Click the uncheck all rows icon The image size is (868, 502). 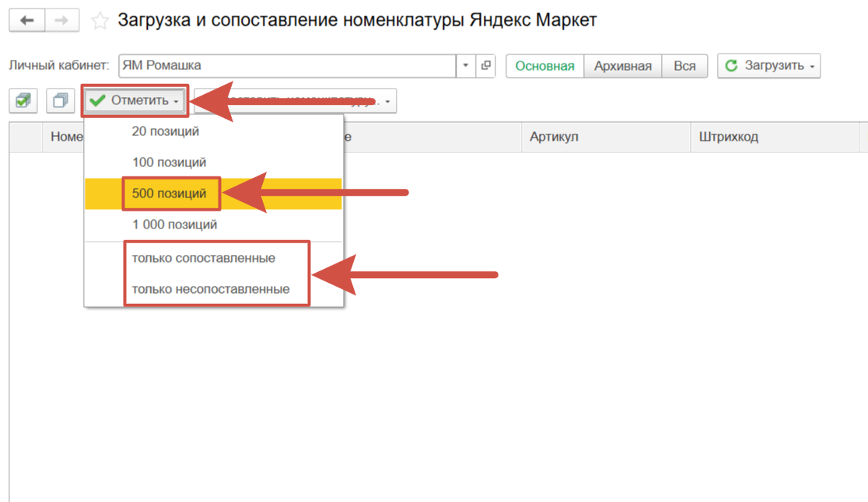(x=60, y=101)
